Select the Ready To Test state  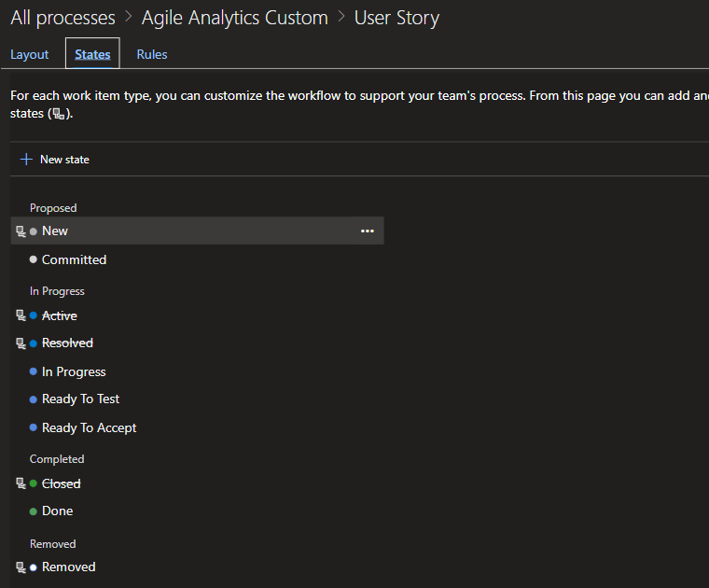pyautogui.click(x=80, y=399)
